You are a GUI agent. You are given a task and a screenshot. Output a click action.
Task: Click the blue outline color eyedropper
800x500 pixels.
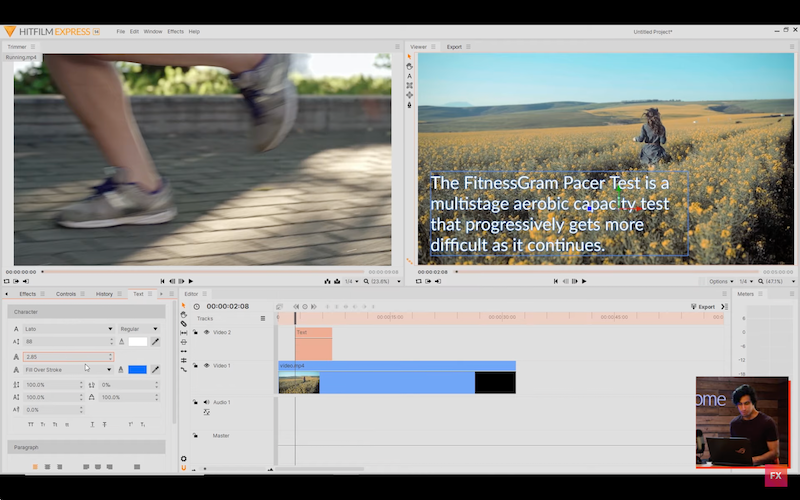156,369
